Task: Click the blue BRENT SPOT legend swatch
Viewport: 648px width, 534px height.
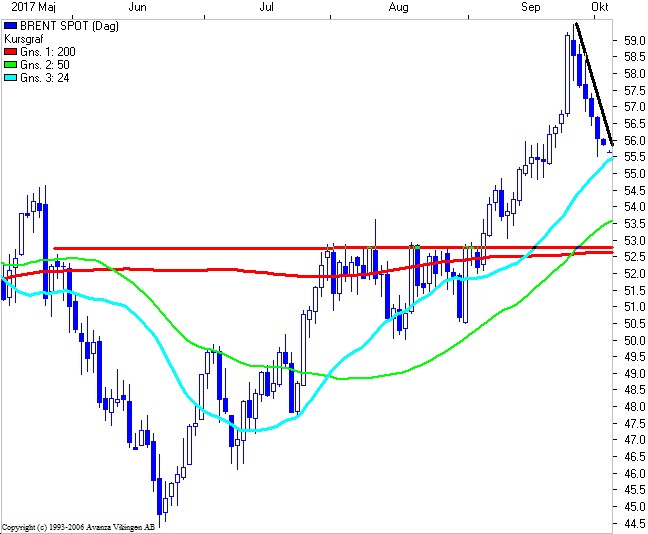Action: (11, 25)
